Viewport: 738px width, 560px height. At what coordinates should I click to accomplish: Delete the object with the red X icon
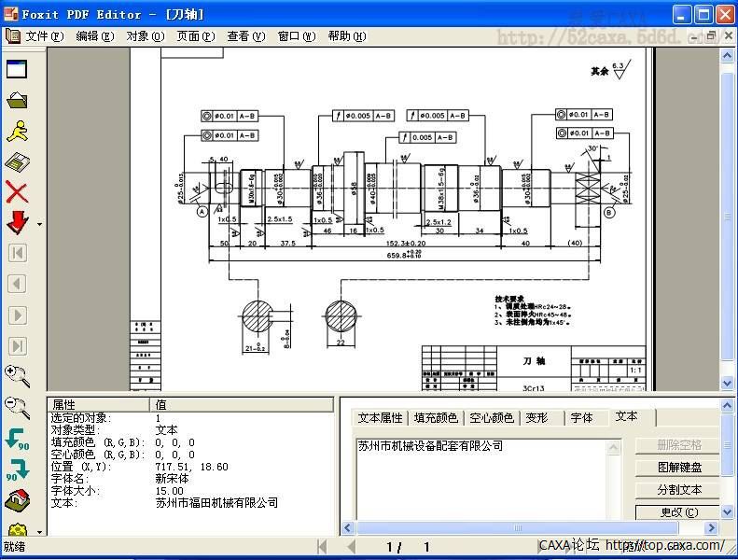[x=17, y=192]
